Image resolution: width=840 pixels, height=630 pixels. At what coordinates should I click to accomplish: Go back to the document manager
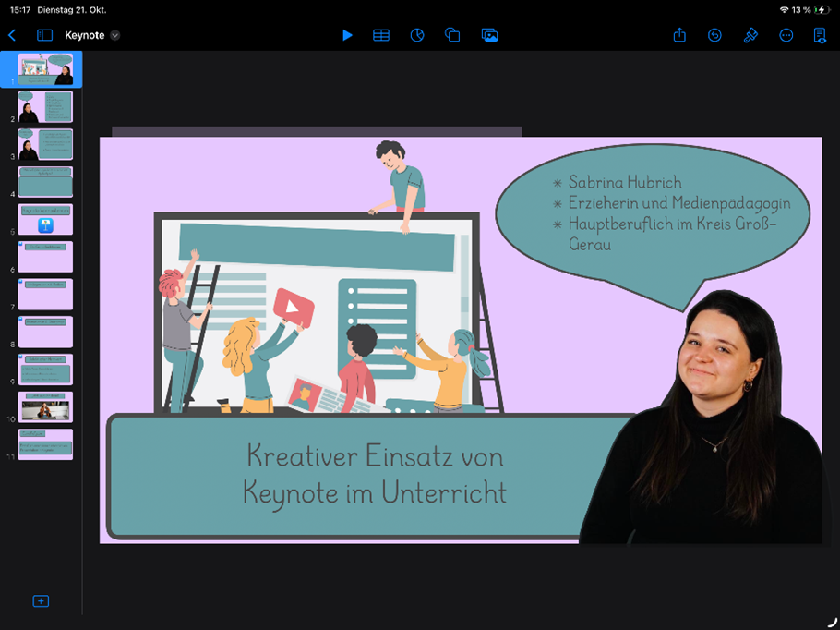coord(12,35)
